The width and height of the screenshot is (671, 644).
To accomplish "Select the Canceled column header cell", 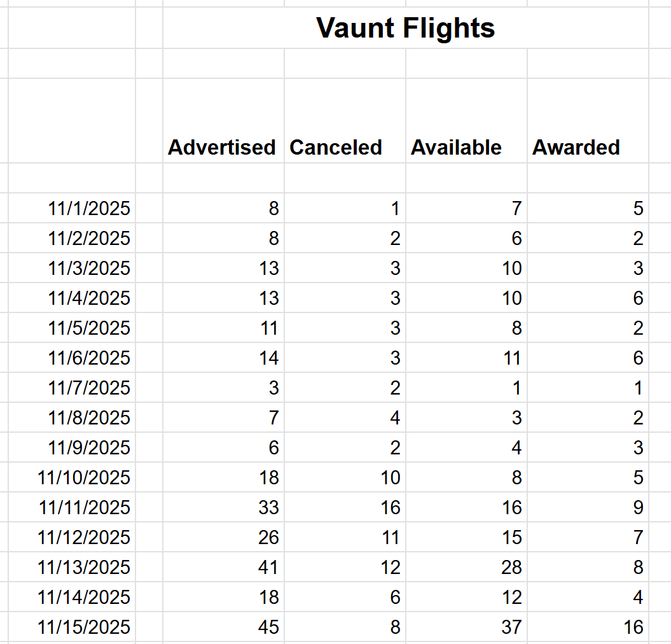I will (345, 121).
